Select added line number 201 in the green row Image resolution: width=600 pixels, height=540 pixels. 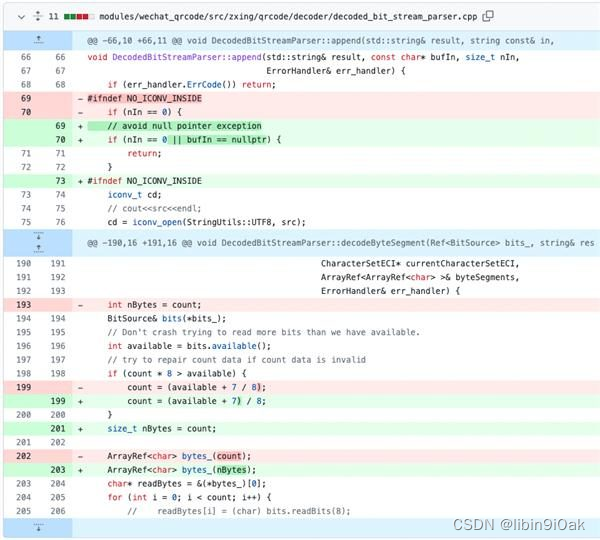pyautogui.click(x=58, y=429)
